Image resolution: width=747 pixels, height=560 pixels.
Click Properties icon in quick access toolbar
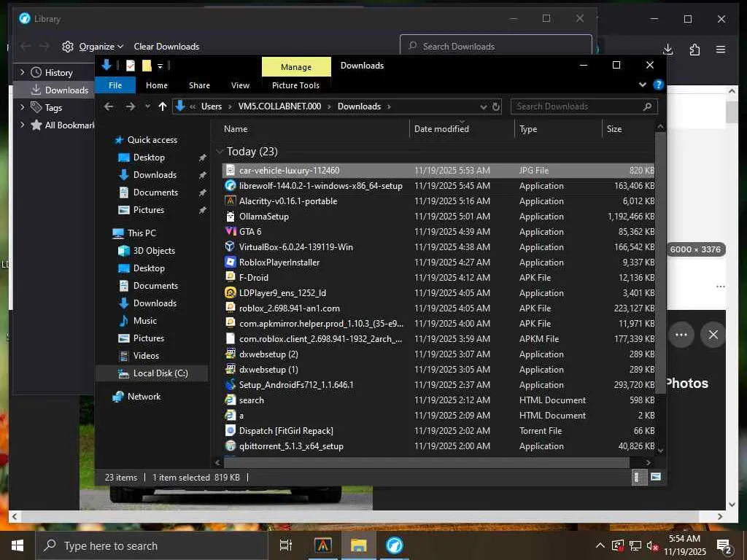pos(130,66)
